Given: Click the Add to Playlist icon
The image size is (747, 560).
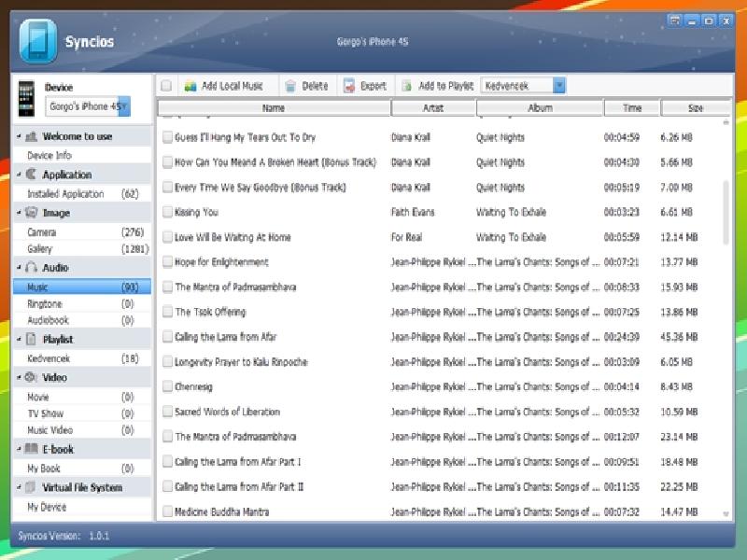Looking at the screenshot, I should (407, 86).
